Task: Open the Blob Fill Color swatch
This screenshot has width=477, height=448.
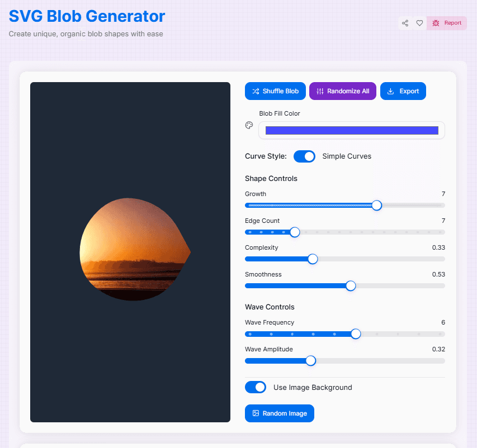Action: pyautogui.click(x=351, y=130)
